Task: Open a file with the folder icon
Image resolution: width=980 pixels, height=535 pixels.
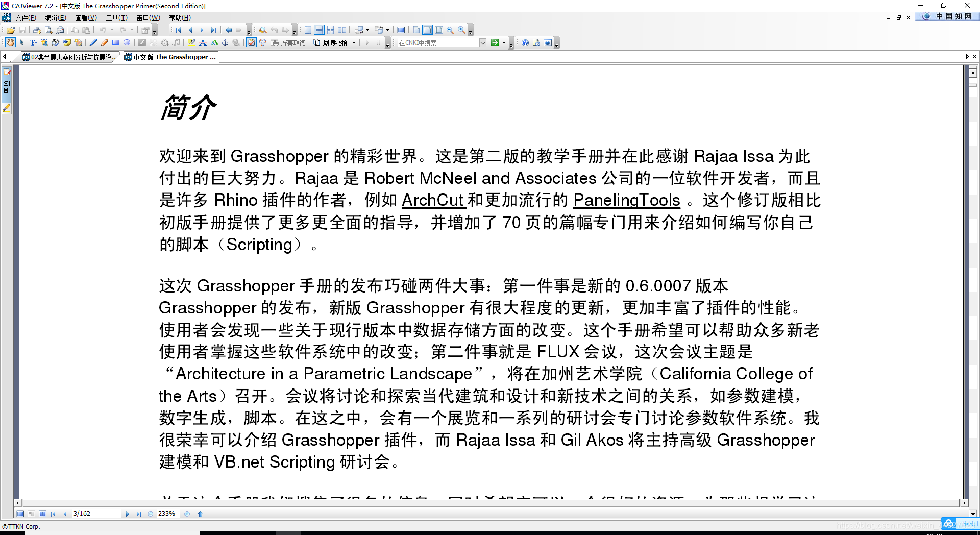Action: pos(11,30)
